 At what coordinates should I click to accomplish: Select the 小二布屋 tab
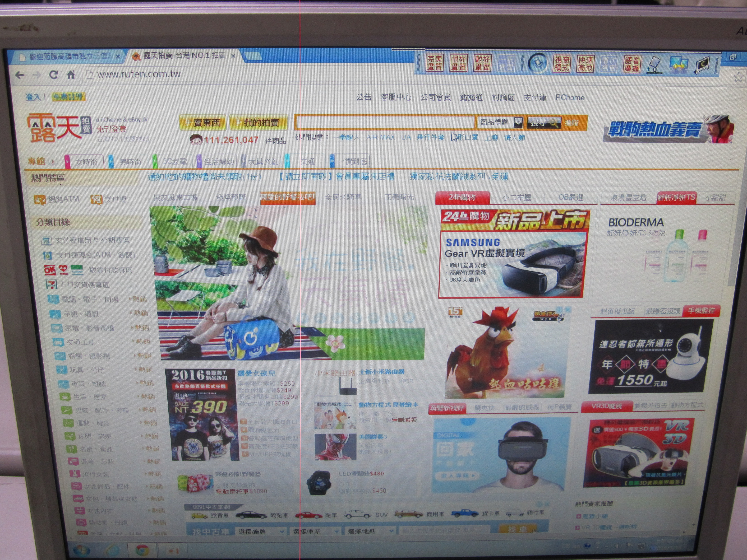(516, 197)
